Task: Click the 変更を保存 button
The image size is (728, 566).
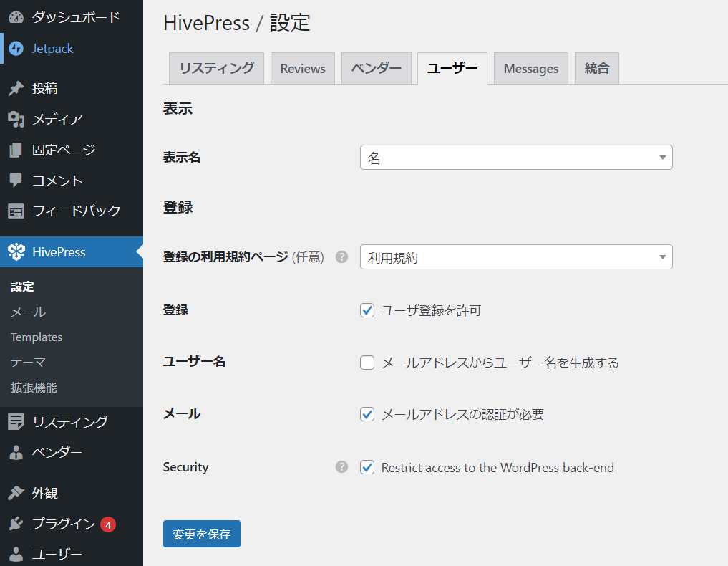Action: [x=201, y=534]
